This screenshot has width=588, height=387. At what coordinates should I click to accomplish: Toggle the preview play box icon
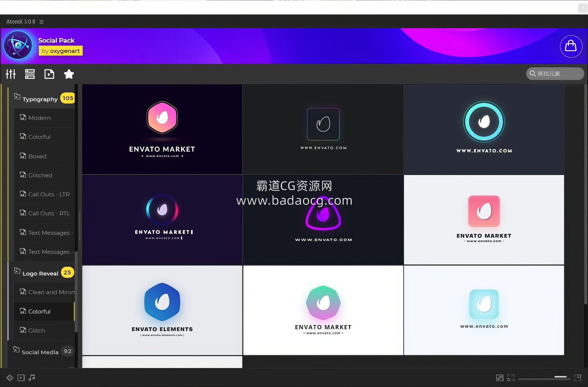tap(21, 378)
